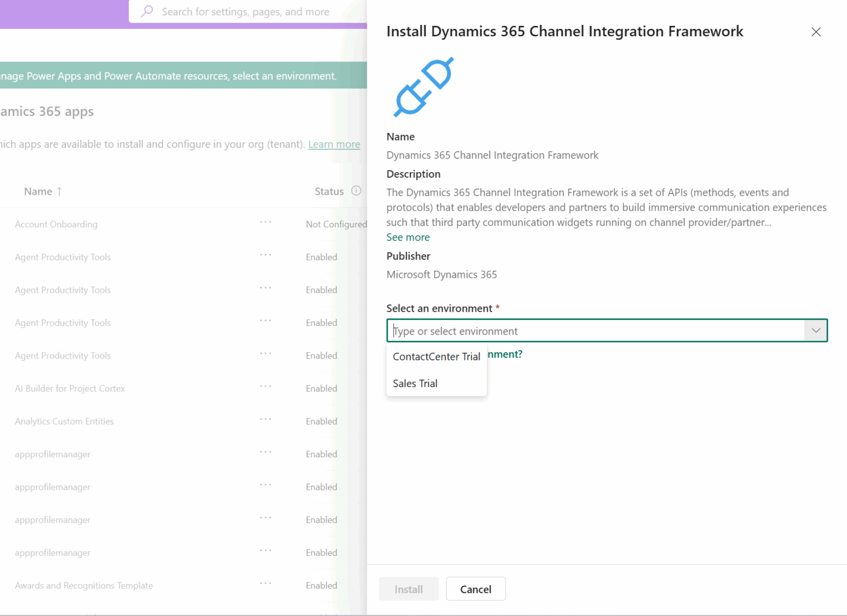The image size is (847, 616).
Task: Open more options for Analytics Custom Entities
Action: coord(266,419)
